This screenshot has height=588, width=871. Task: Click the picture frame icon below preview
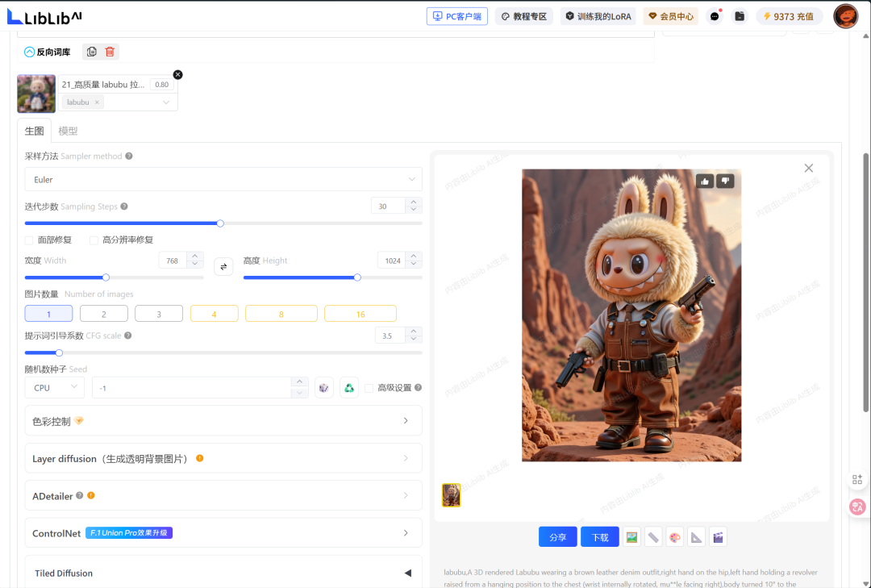[x=631, y=537]
